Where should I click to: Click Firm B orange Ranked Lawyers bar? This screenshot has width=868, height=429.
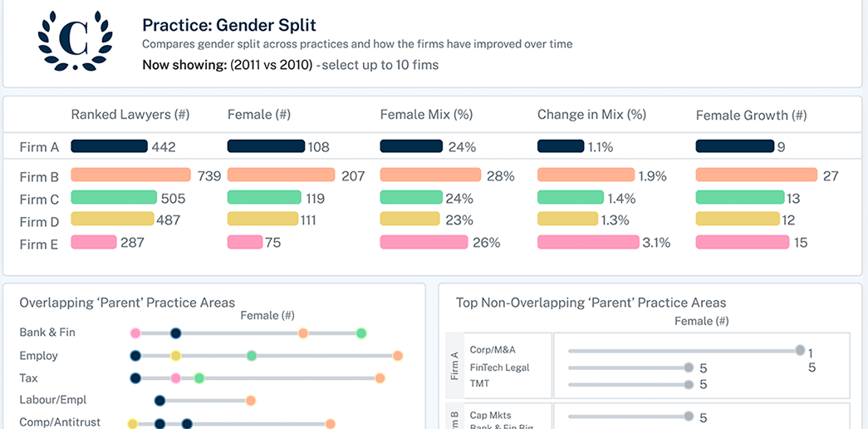pyautogui.click(x=131, y=175)
